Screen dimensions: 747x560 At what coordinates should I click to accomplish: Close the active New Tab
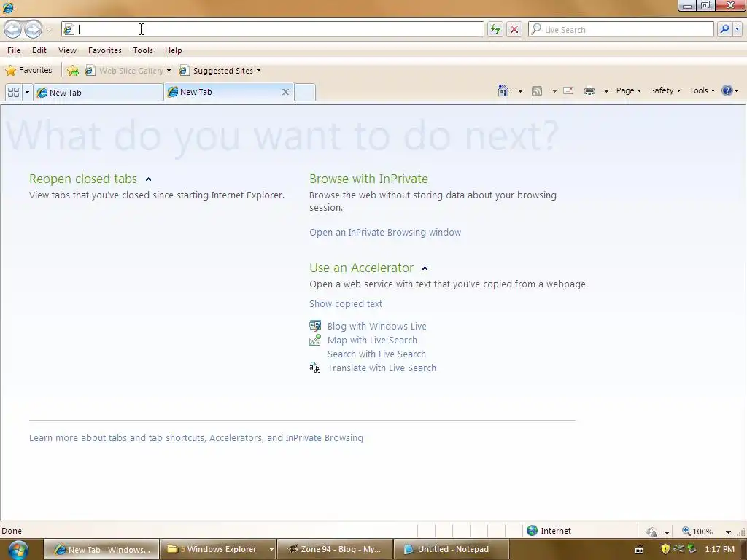pyautogui.click(x=285, y=92)
